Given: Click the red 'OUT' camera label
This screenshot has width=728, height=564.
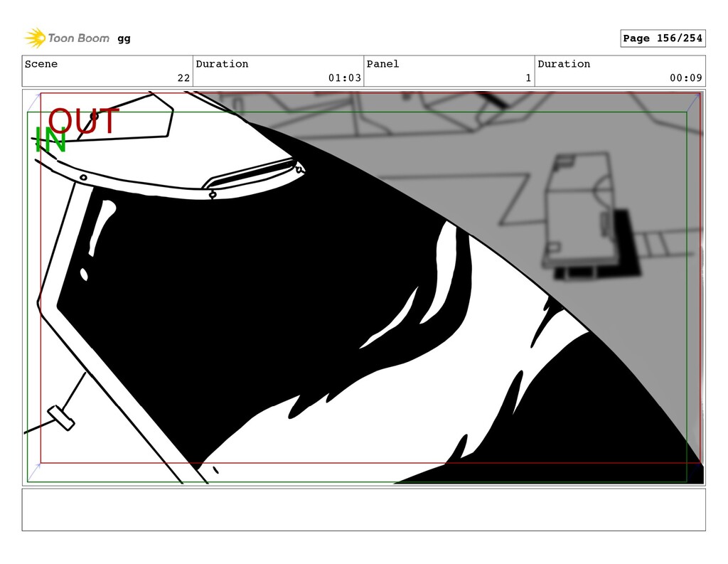Looking at the screenshot, I should (x=84, y=121).
